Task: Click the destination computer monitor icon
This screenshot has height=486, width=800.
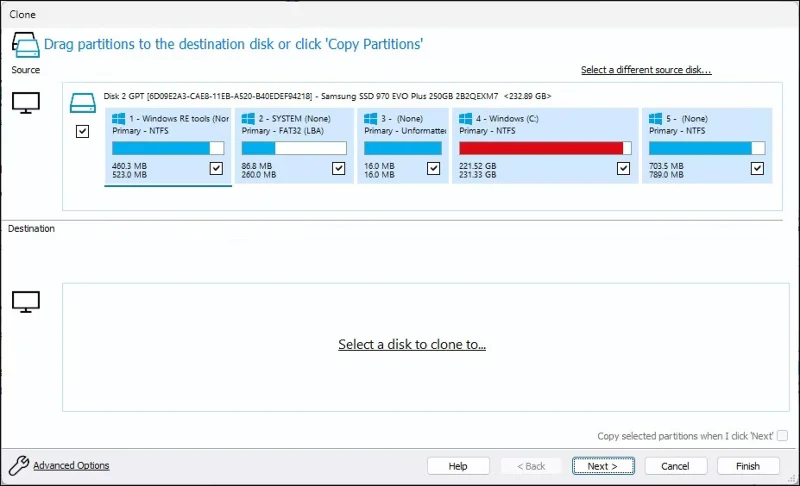Action: [25, 301]
